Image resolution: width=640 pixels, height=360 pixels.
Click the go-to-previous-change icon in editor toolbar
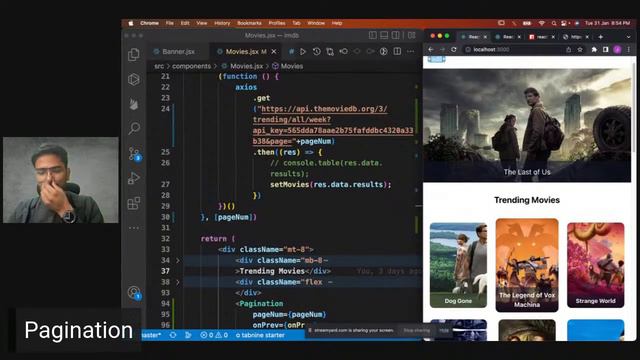click(344, 51)
